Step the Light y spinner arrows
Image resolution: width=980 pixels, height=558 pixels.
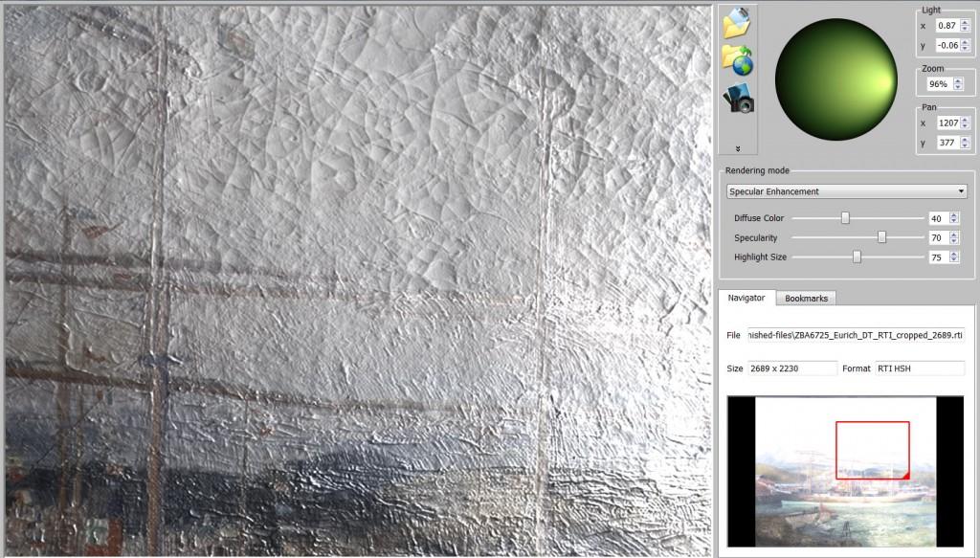point(966,45)
